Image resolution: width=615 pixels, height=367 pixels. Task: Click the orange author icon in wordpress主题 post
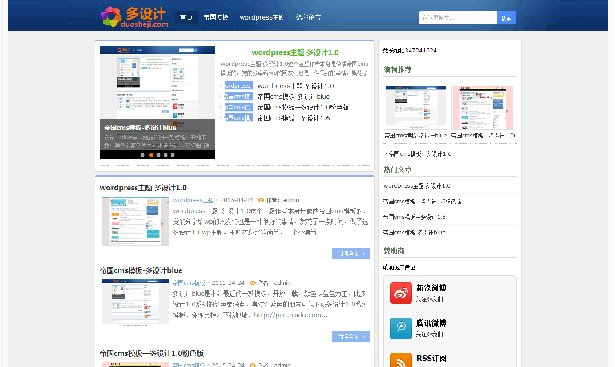pos(261,200)
